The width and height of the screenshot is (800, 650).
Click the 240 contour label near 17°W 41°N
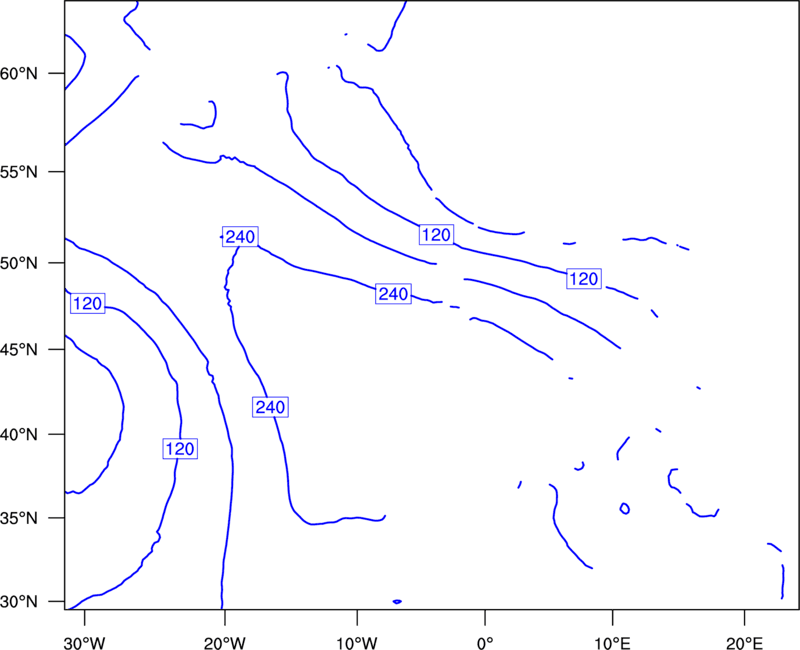[x=270, y=407]
